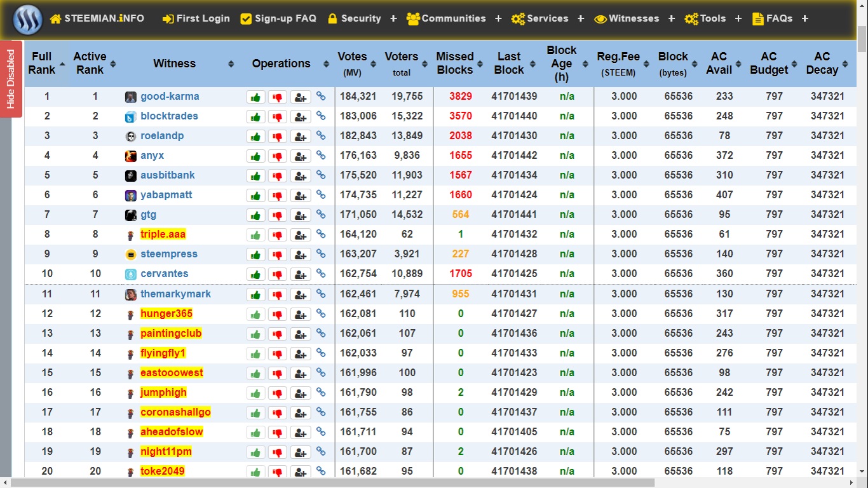This screenshot has width=868, height=488.
Task: Downvote the blocktrades witness
Action: tap(278, 117)
